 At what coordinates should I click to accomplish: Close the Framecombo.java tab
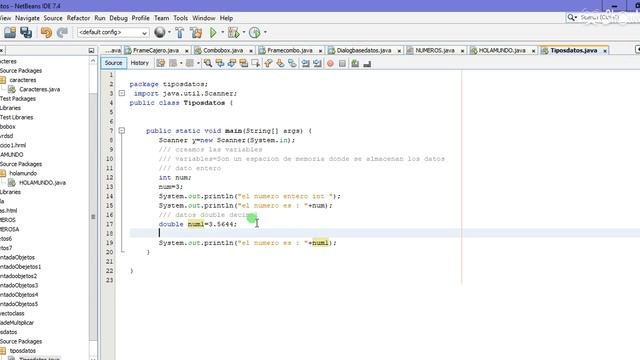(320, 51)
